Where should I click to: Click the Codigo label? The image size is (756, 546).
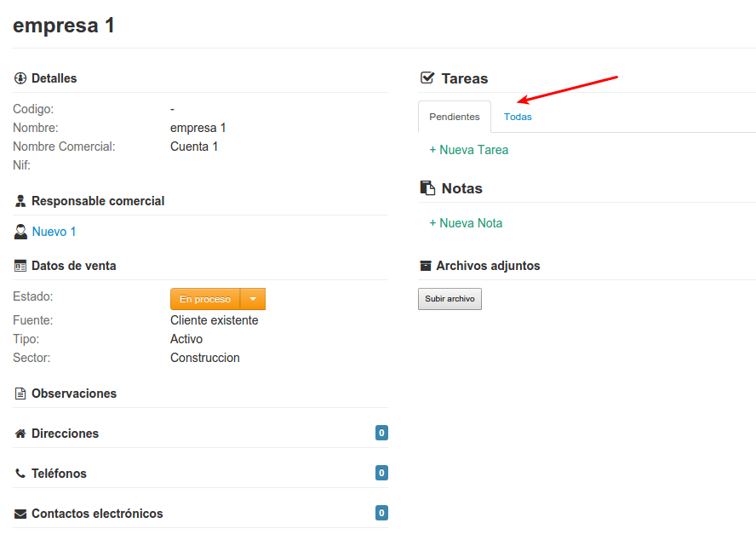(x=33, y=109)
